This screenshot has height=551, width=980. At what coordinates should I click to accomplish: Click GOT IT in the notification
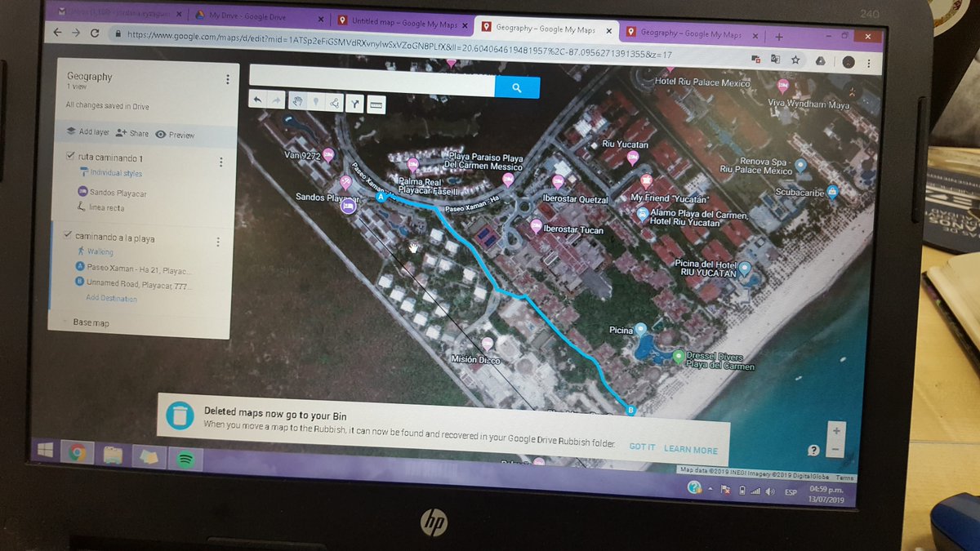coord(642,447)
